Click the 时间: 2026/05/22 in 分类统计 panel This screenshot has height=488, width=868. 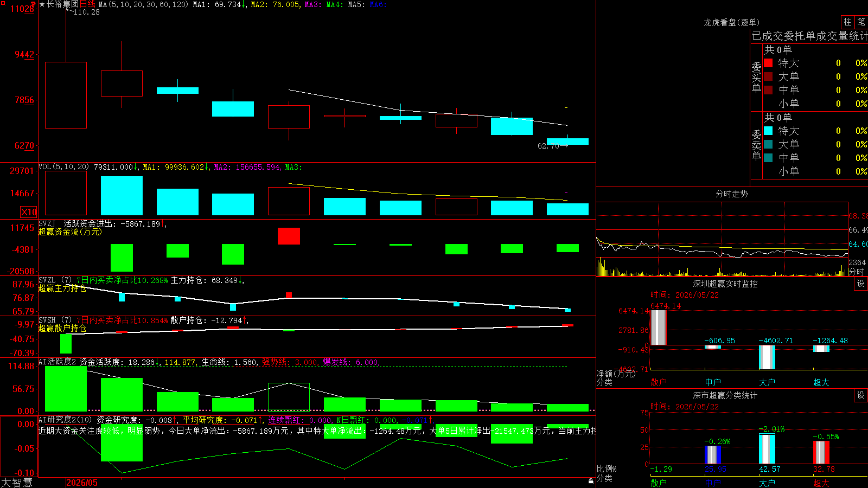[x=685, y=407]
